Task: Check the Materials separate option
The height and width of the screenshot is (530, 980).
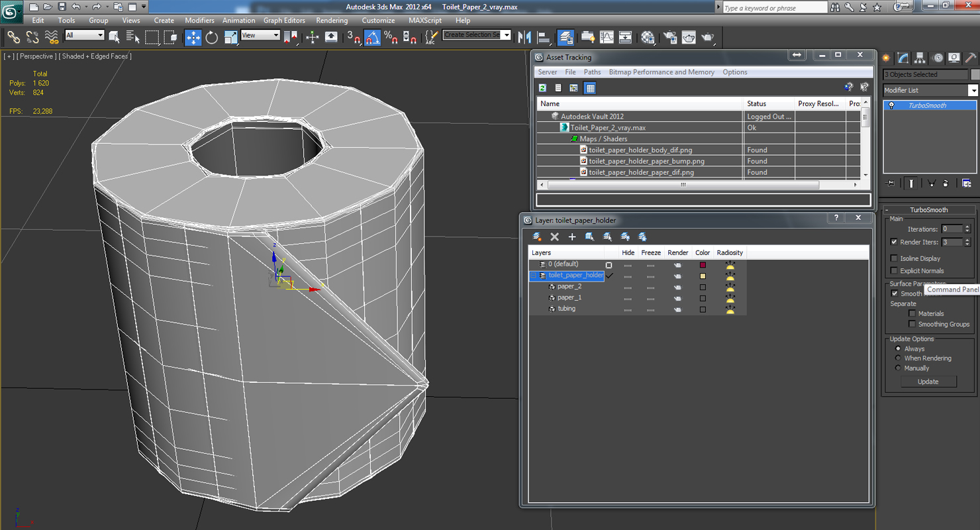Action: point(912,313)
